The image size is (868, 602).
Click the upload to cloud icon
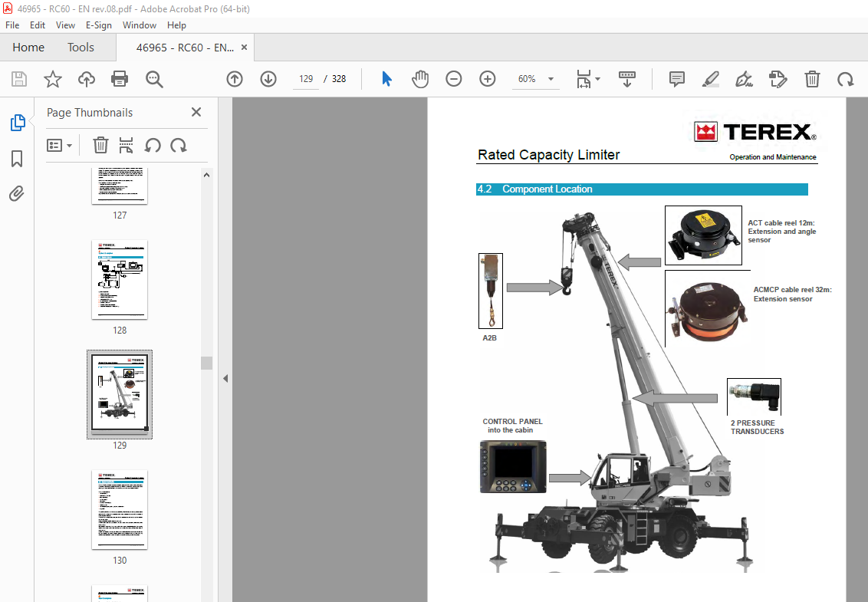(x=87, y=79)
